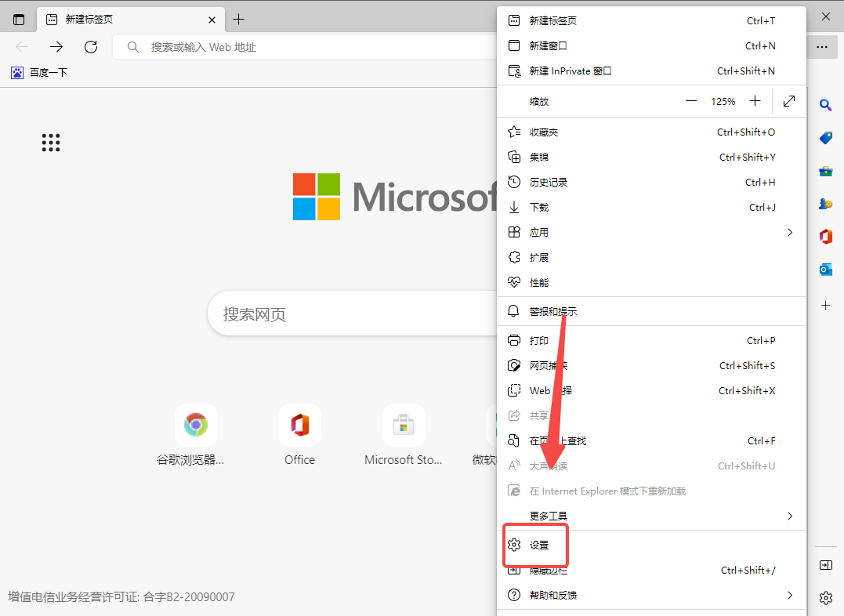Open sidebar tools briefcase icon
Image resolution: width=844 pixels, height=616 pixels.
click(x=826, y=171)
